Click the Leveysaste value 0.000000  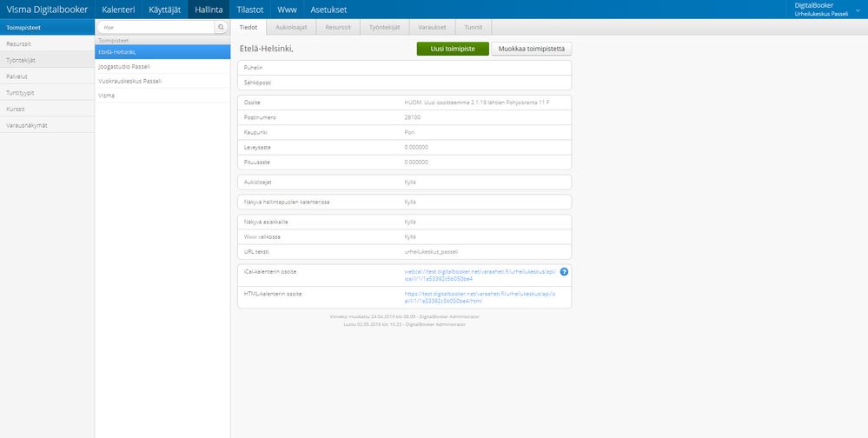coord(416,147)
